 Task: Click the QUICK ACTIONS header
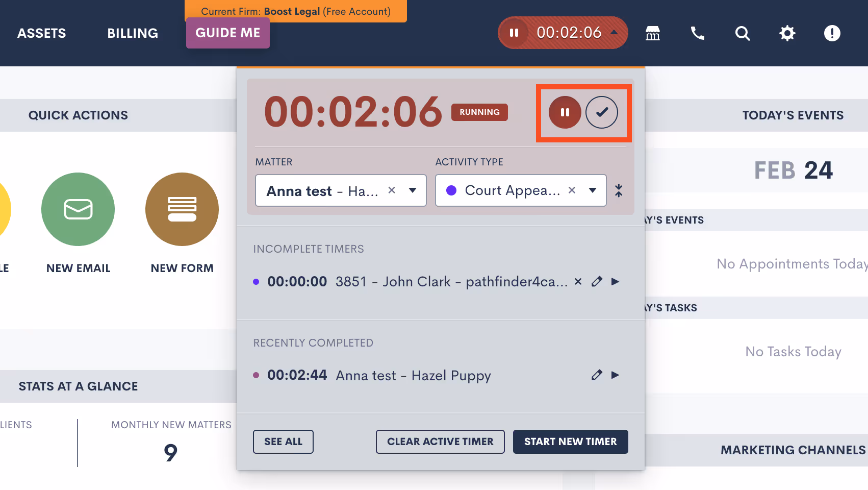pyautogui.click(x=78, y=115)
